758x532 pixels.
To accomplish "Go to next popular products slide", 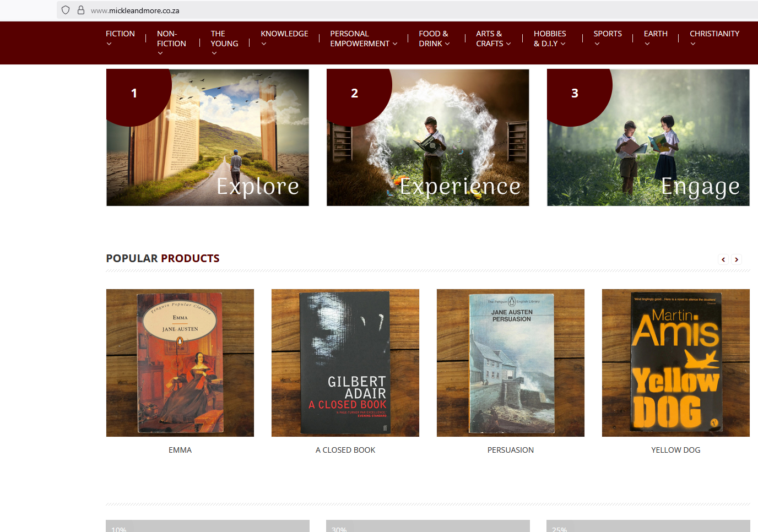I will click(x=737, y=259).
